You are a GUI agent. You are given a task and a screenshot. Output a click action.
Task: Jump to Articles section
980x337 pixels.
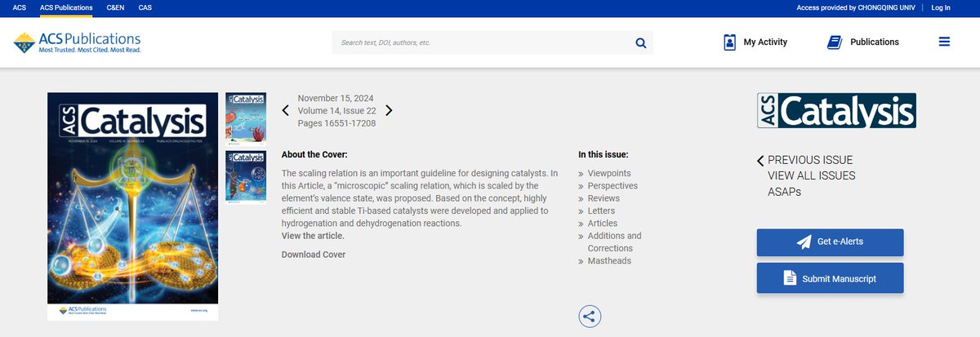point(603,224)
